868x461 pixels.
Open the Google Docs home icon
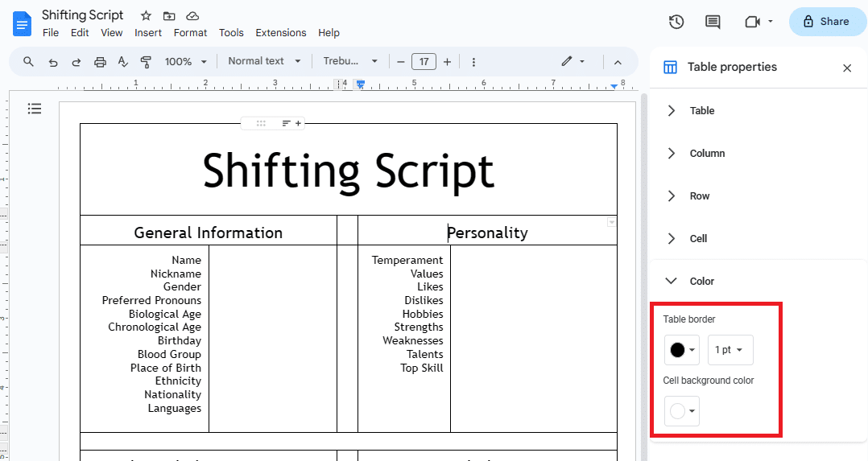tap(23, 24)
